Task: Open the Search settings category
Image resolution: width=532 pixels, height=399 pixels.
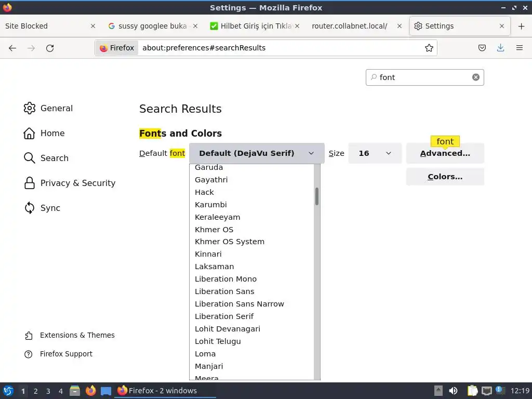Action: [46, 158]
